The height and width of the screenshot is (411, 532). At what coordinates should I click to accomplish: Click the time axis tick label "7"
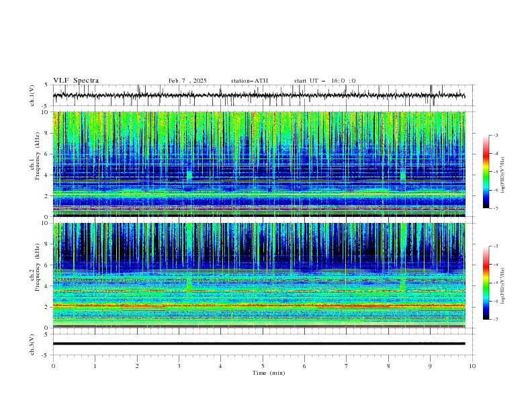pyautogui.click(x=347, y=366)
